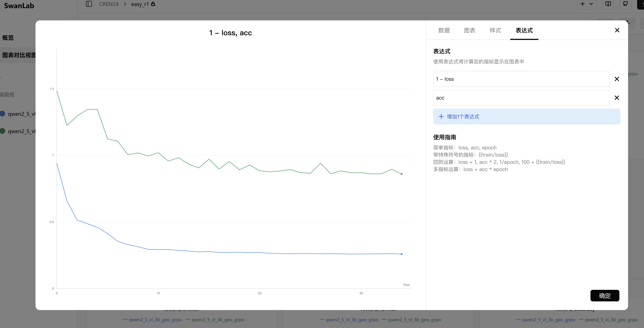Add one more expression via 增加1个表达式
This screenshot has height=328, width=644.
click(x=527, y=116)
